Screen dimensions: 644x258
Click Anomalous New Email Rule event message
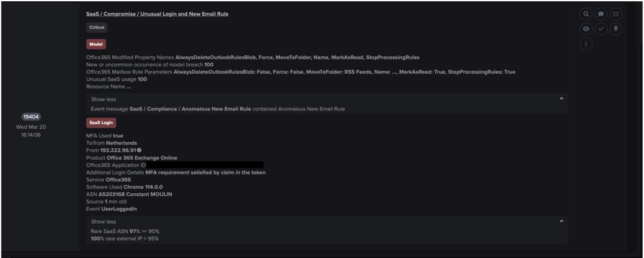190,109
